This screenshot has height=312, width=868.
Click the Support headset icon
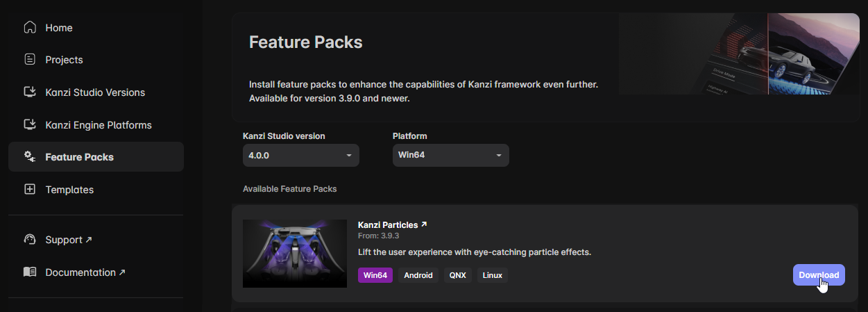pyautogui.click(x=29, y=240)
